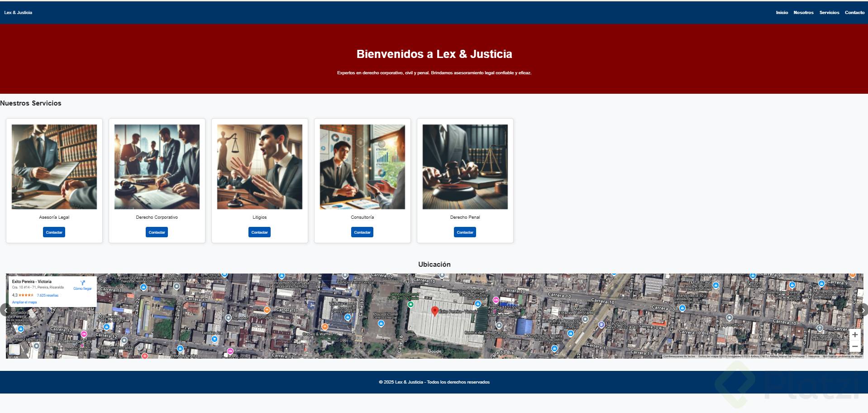Click the Plaza Victoria shopping marker
The image size is (868, 413).
381,324
